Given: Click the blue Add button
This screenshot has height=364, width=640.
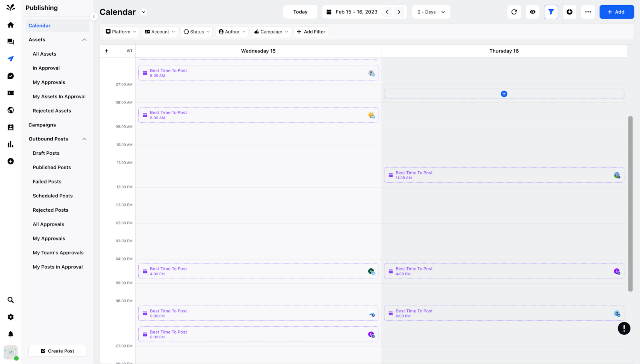Looking at the screenshot, I should tap(616, 12).
